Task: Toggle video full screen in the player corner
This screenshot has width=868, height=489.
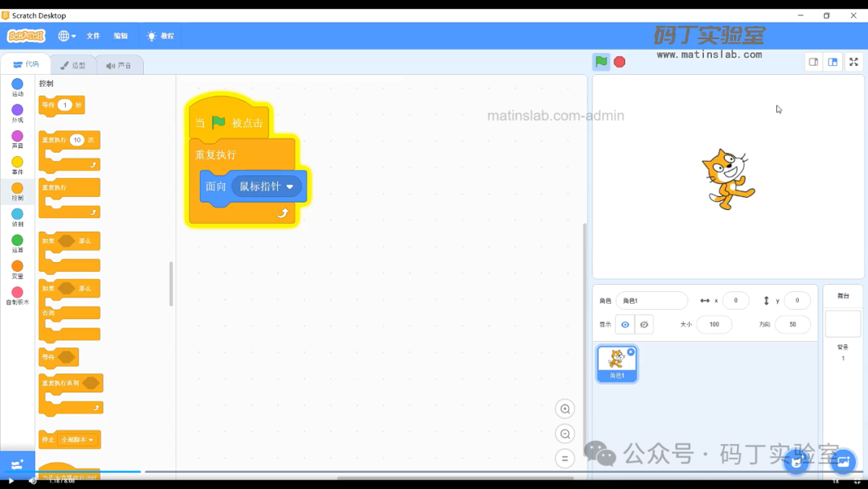Action: (x=857, y=481)
